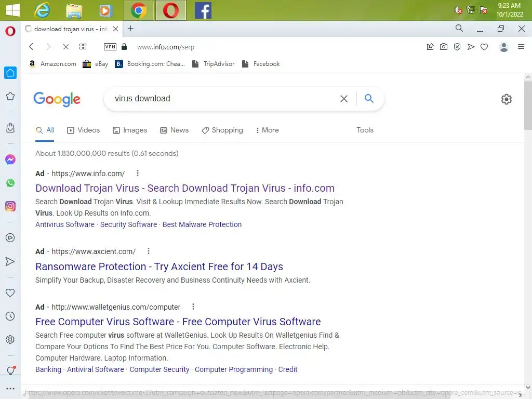This screenshot has height=399, width=532.
Task: Click the share/edit icon in address bar
Action: [430, 47]
